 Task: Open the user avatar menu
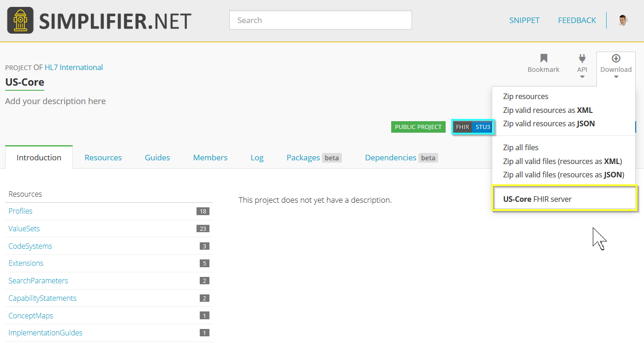pyautogui.click(x=623, y=20)
